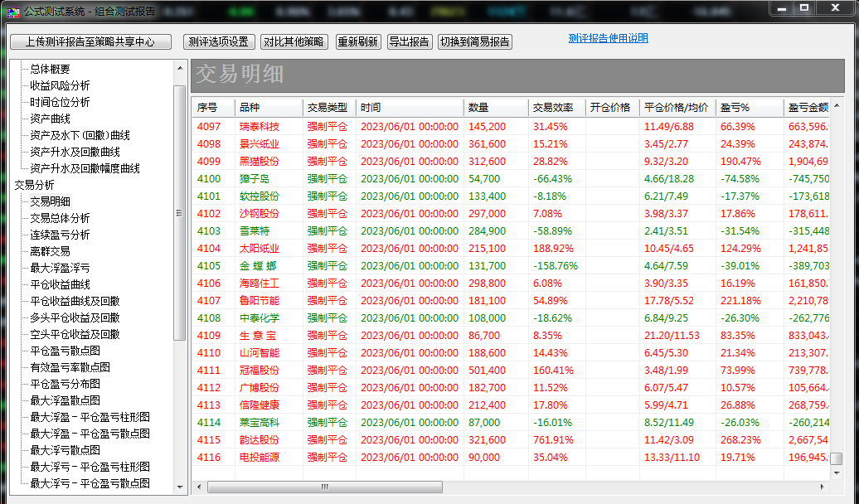This screenshot has width=859, height=504.
Task: Open 有效盈亏率散点图 tree item
Action: point(70,367)
